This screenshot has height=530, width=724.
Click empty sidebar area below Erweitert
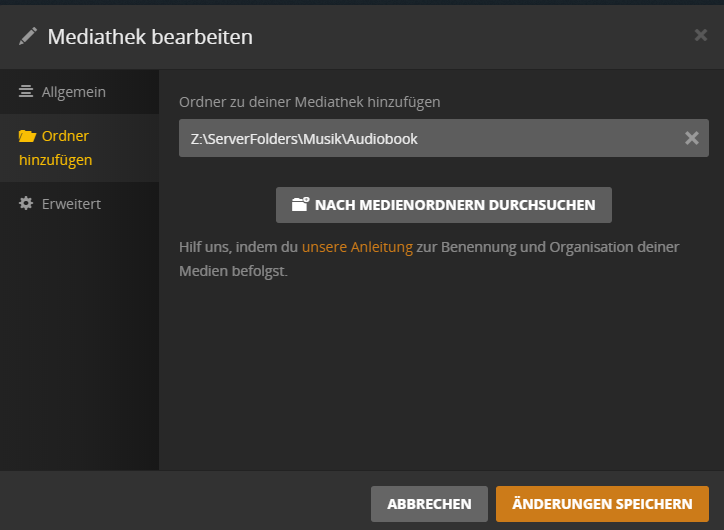[x=79, y=346]
